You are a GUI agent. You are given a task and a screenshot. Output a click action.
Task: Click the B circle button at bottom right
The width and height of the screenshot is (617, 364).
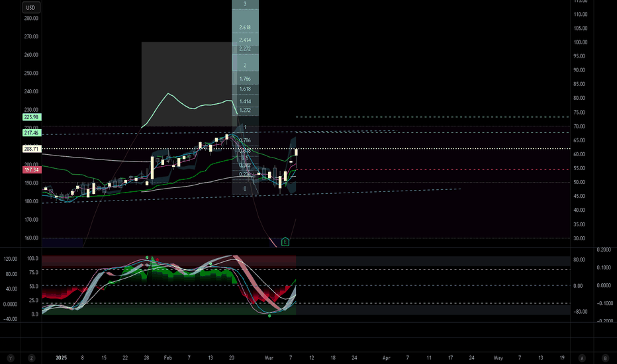pos(605,358)
